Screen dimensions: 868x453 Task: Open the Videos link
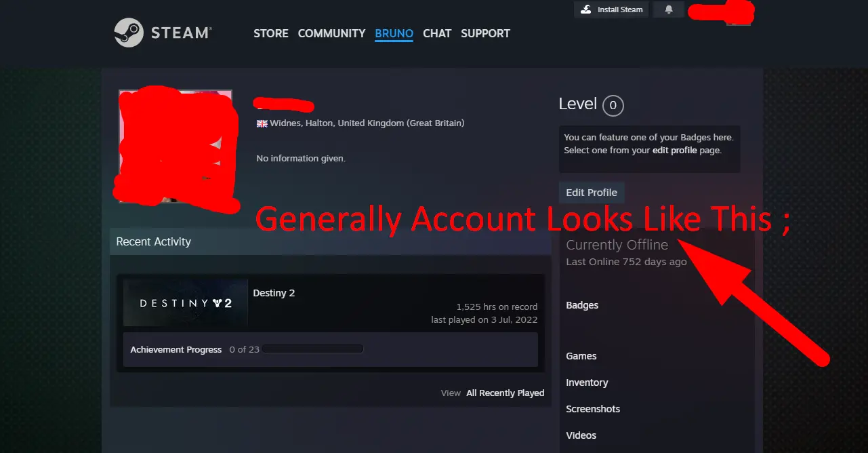click(x=581, y=435)
